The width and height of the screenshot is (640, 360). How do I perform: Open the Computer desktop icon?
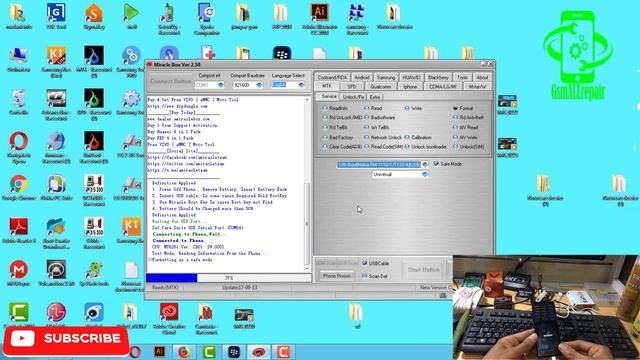pos(18,59)
